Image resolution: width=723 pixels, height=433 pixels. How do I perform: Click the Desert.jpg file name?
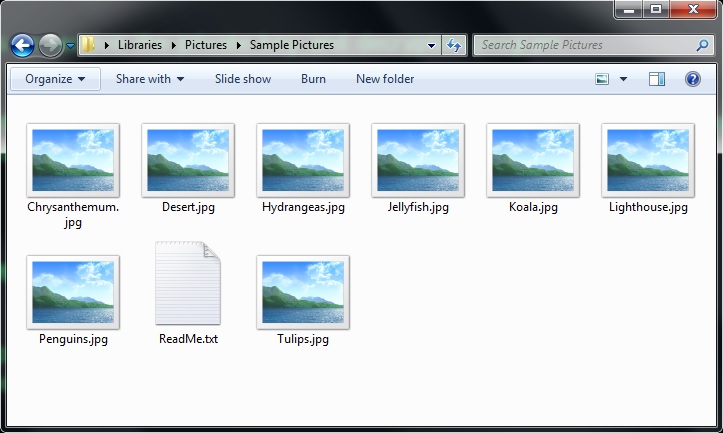[x=188, y=207]
